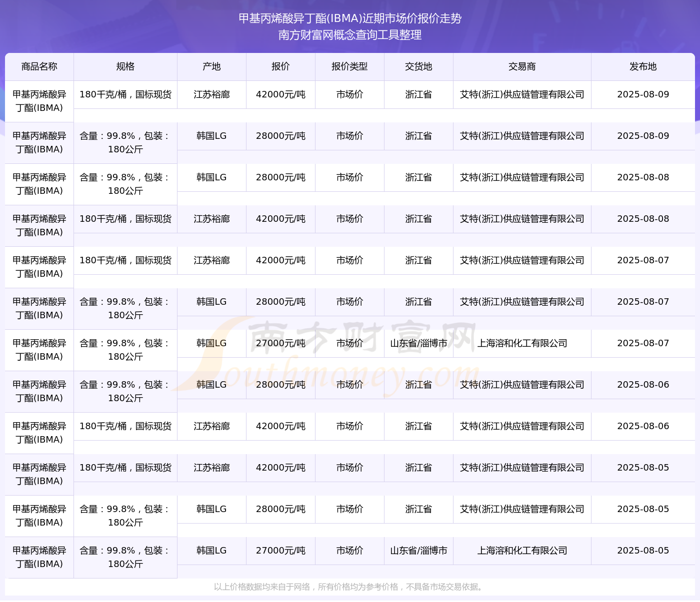Click 江苏裕廊 origin in the 2025-08-06 row
700x602 pixels.
click(211, 426)
